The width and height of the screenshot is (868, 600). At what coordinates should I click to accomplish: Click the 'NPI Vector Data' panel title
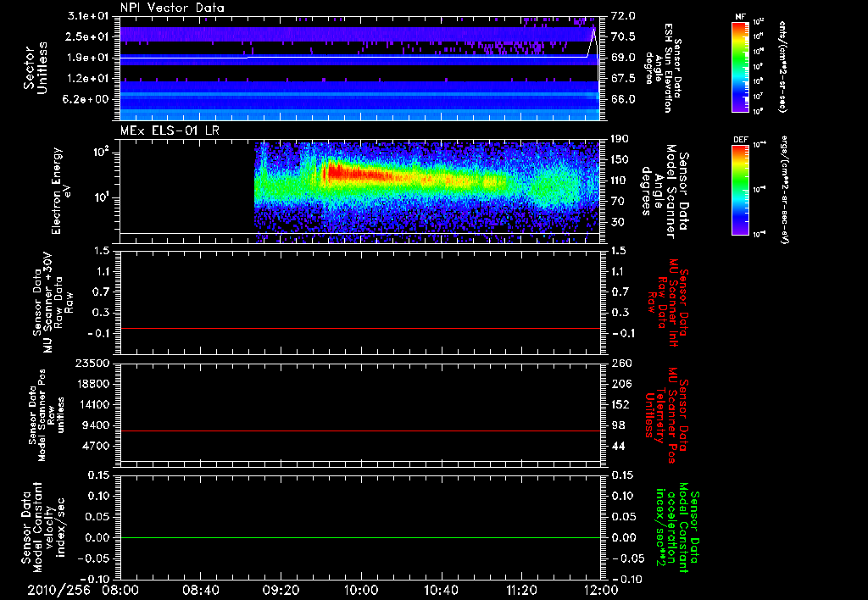tap(172, 8)
